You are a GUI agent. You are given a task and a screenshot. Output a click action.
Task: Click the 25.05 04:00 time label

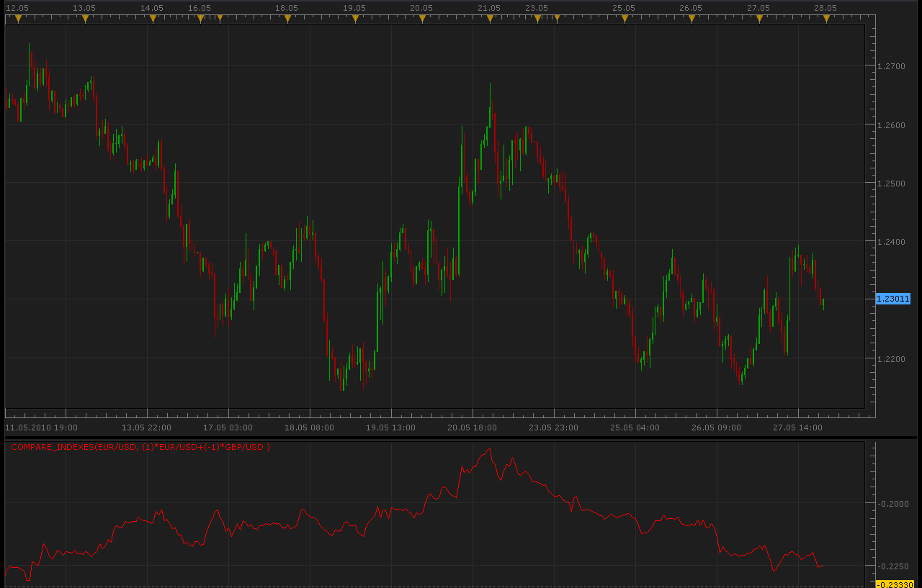[635, 428]
